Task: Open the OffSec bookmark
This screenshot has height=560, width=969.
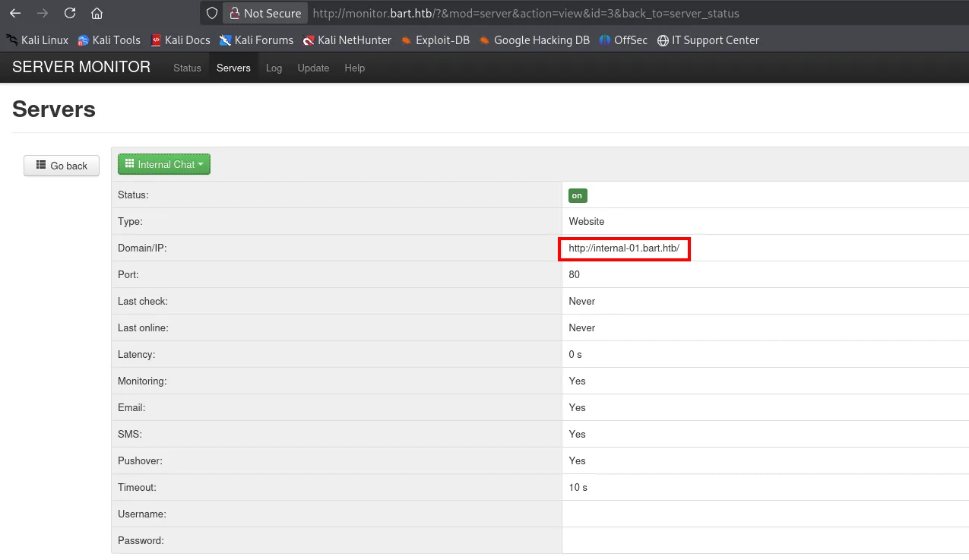Action: coord(623,40)
